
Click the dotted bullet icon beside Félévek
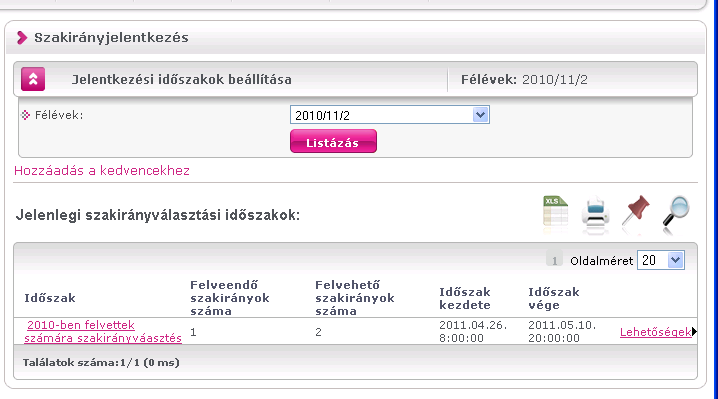(x=26, y=115)
